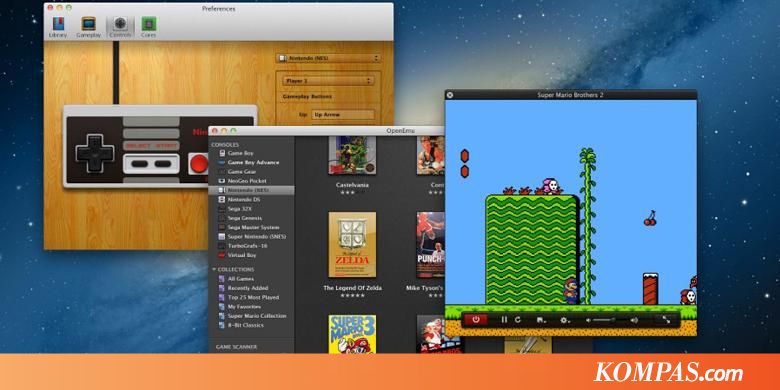The width and height of the screenshot is (780, 390).
Task: Select Sega Master System in consoles list
Action: 251,227
